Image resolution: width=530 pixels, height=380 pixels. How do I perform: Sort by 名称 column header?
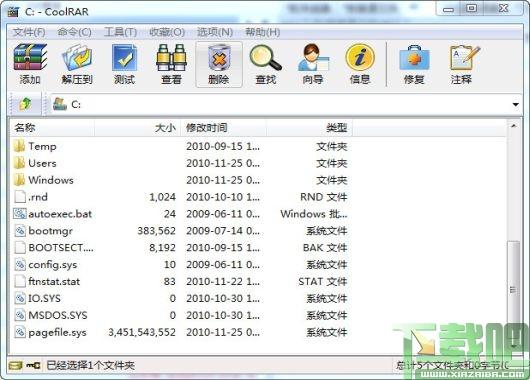click(52, 127)
